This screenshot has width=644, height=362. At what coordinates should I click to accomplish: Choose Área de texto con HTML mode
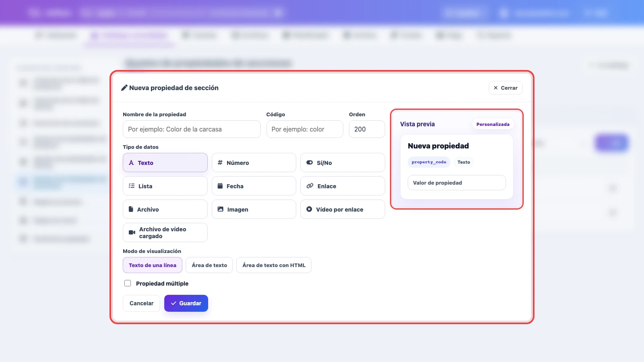pos(274,265)
